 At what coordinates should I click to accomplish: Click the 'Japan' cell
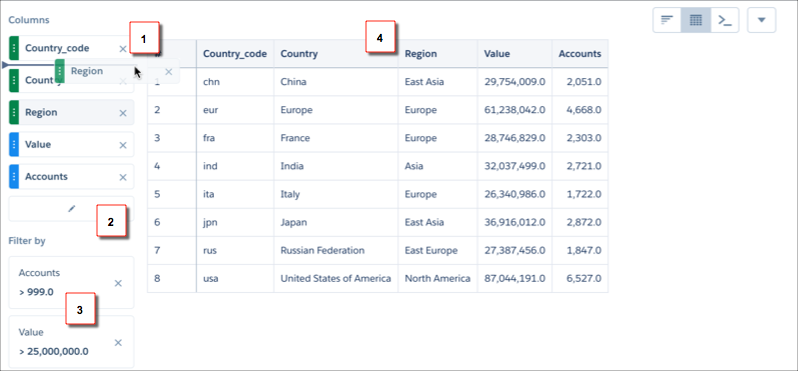[x=336, y=222]
